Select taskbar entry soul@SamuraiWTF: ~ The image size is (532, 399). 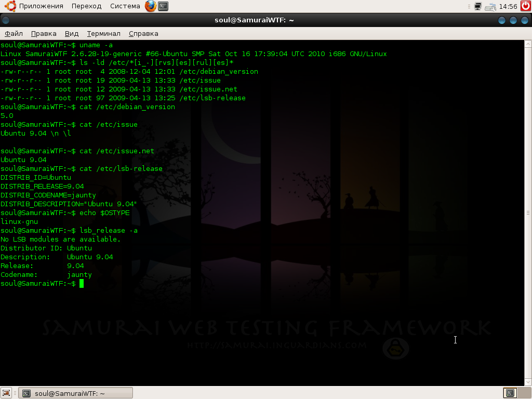(76, 393)
